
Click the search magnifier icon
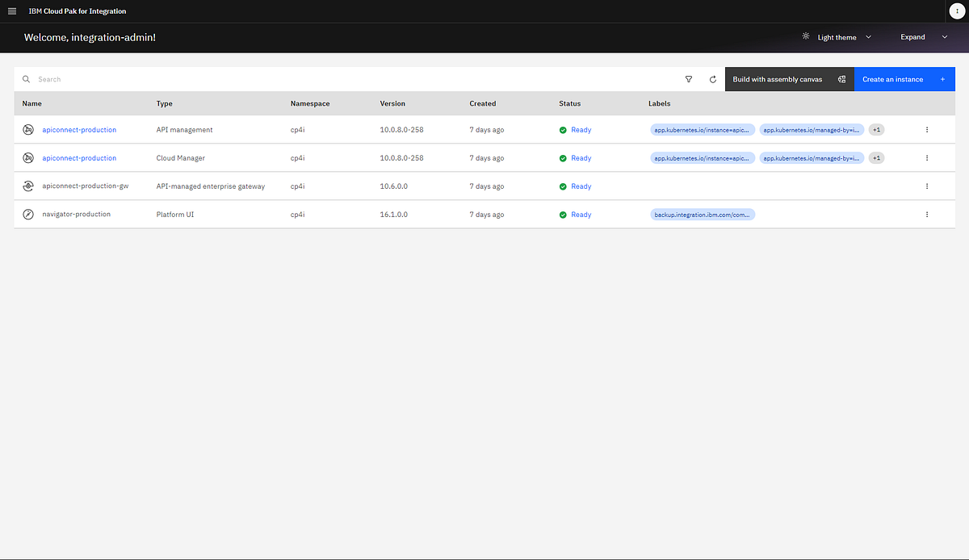27,79
